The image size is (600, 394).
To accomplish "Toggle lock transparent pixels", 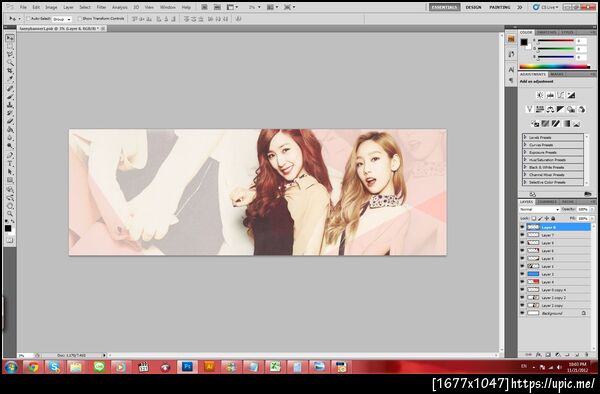I will (x=534, y=218).
